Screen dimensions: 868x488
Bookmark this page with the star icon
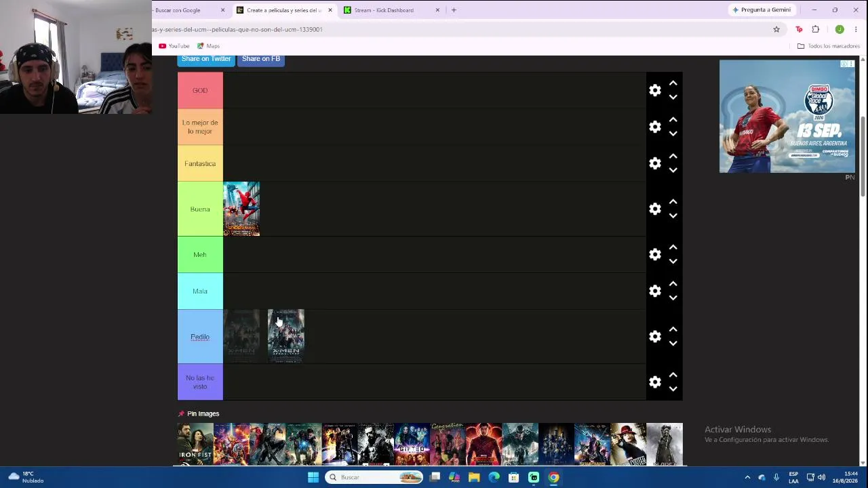(x=776, y=29)
